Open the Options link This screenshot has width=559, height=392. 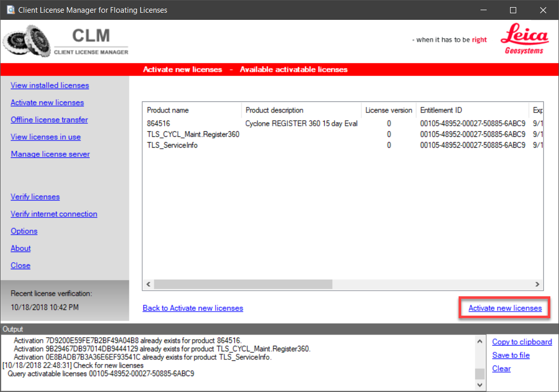[24, 231]
